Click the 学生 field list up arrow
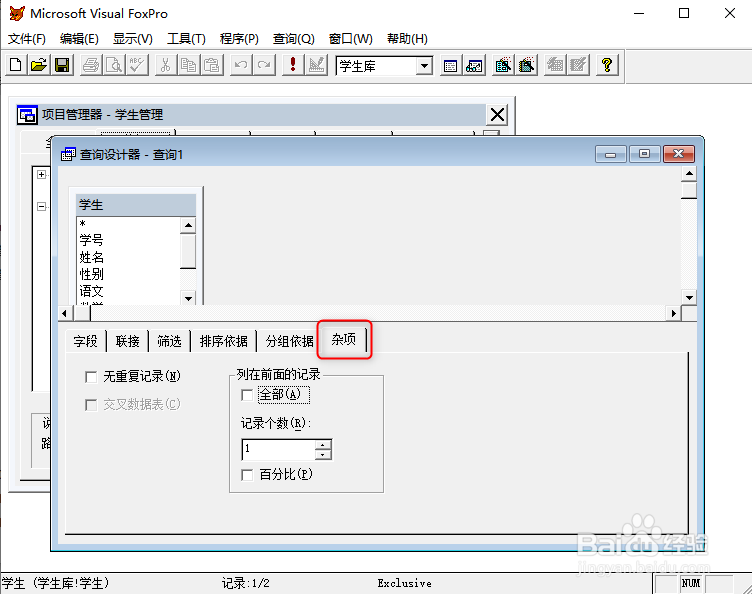Viewport: 752px width, 594px height. [x=188, y=225]
